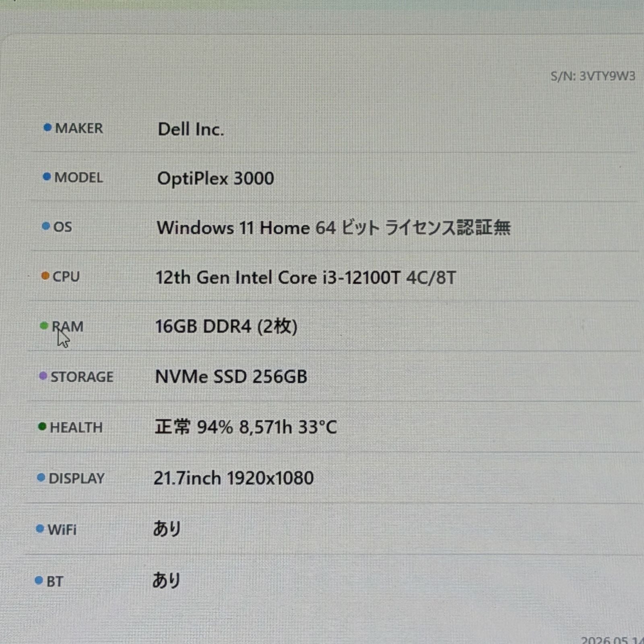
Task: Click the blue dot beside MAKER
Action: point(47,128)
